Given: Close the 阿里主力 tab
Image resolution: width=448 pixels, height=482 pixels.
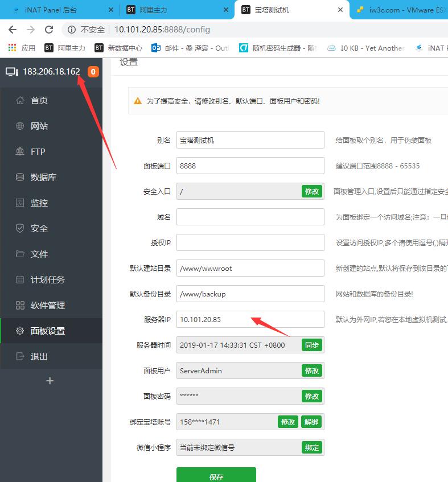Looking at the screenshot, I should tap(226, 10).
